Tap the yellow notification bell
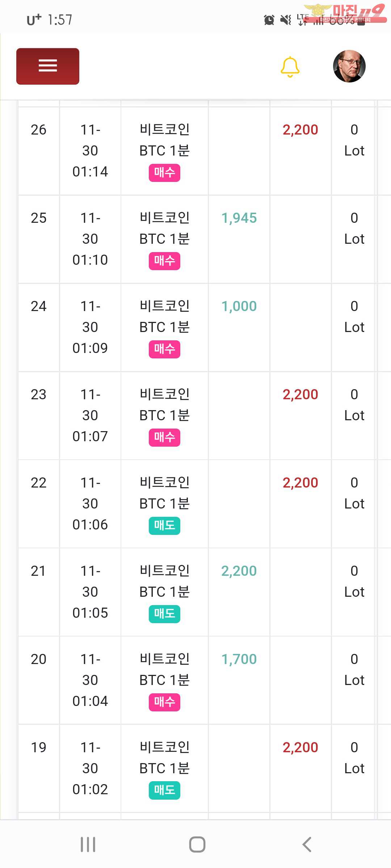Screen dimensions: 391x868 click(x=290, y=67)
